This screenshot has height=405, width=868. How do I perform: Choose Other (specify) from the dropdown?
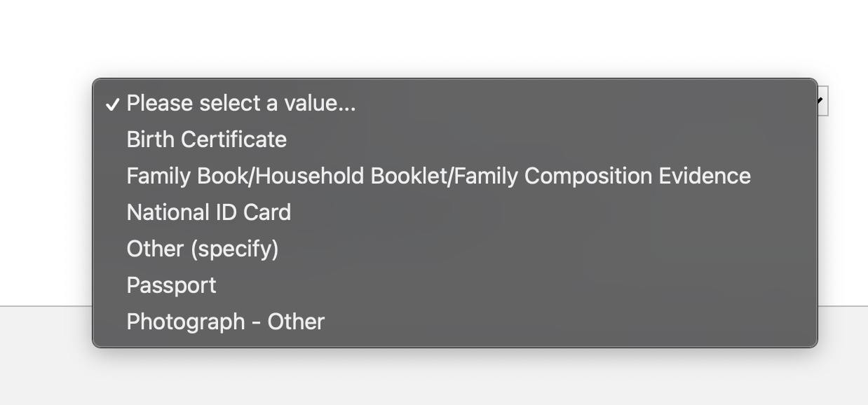202,249
